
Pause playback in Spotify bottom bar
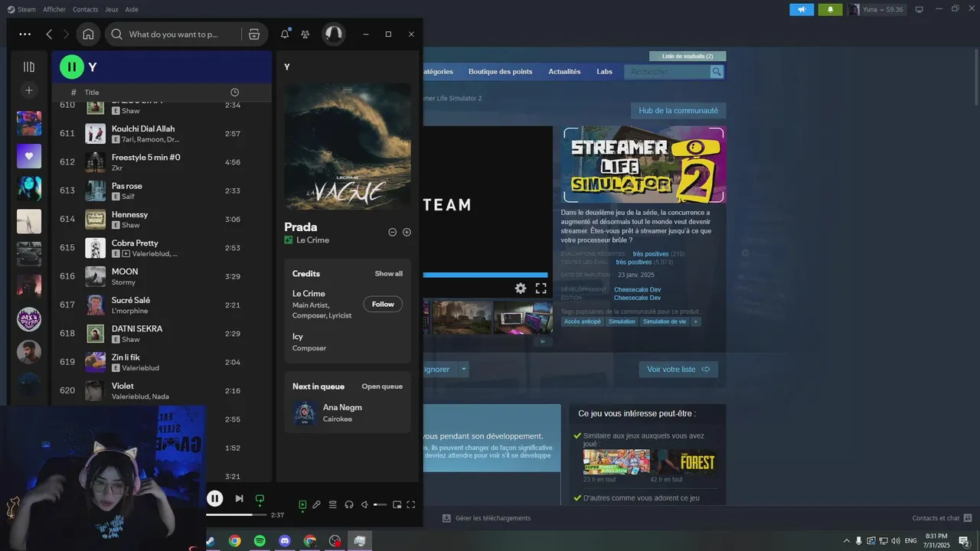pos(215,499)
